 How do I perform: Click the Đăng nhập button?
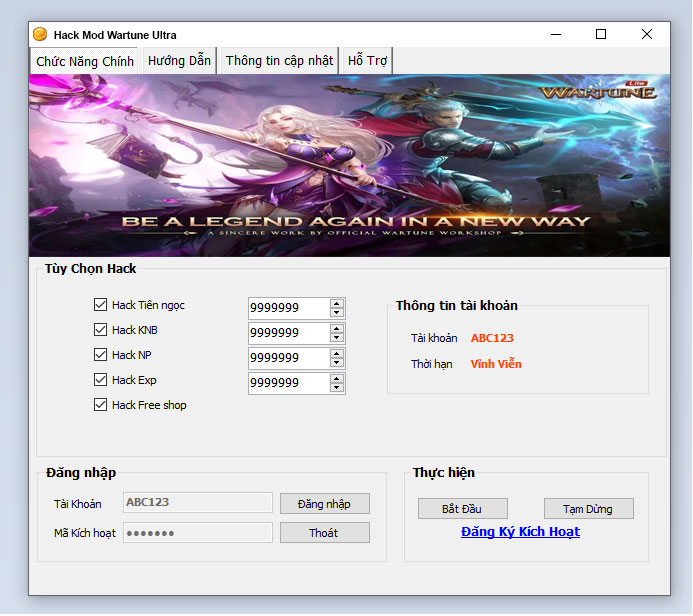[x=324, y=504]
